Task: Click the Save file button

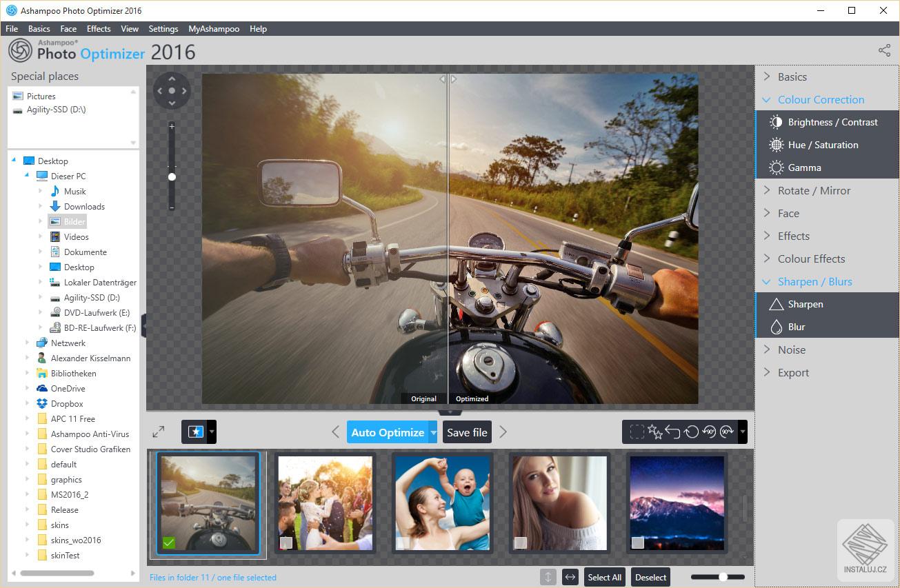Action: click(467, 432)
